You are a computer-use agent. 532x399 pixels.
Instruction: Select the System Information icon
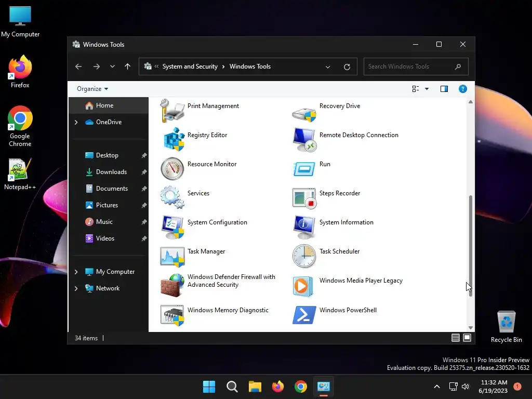point(304,227)
